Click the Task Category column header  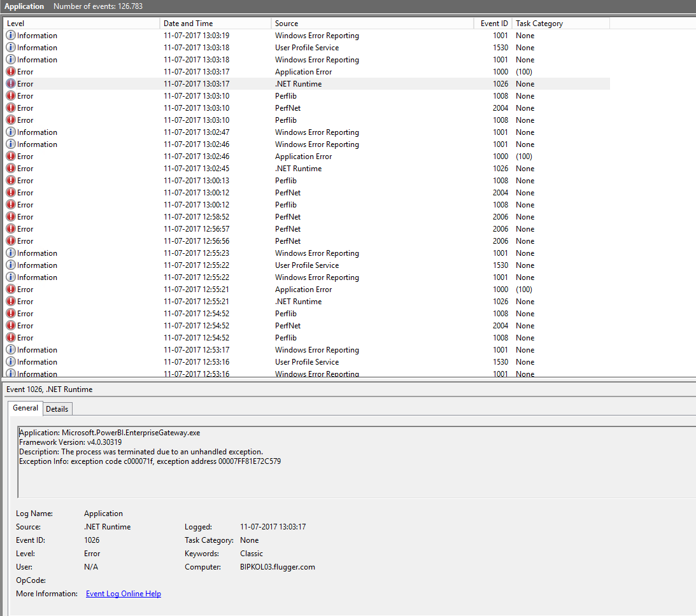[x=561, y=24]
